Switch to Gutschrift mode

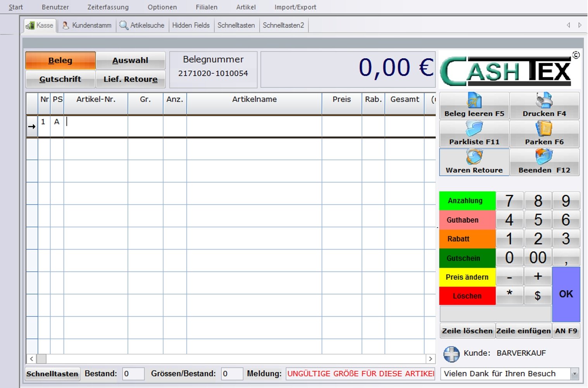pyautogui.click(x=60, y=79)
